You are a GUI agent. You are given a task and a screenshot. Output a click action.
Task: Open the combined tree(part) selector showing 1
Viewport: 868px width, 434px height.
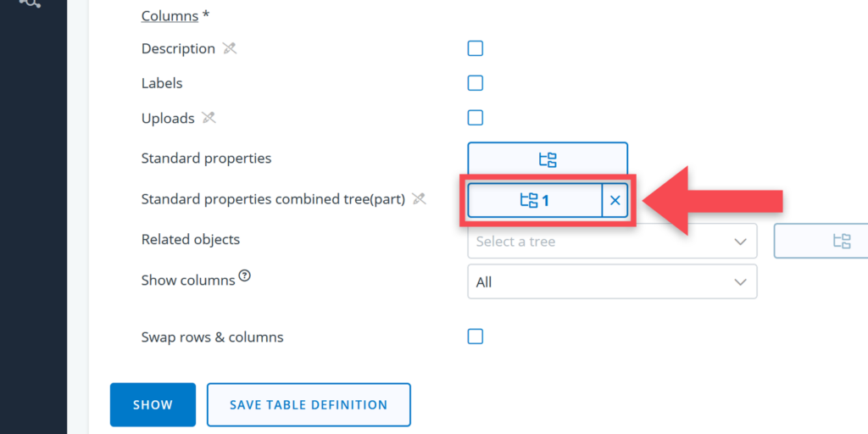pos(534,201)
